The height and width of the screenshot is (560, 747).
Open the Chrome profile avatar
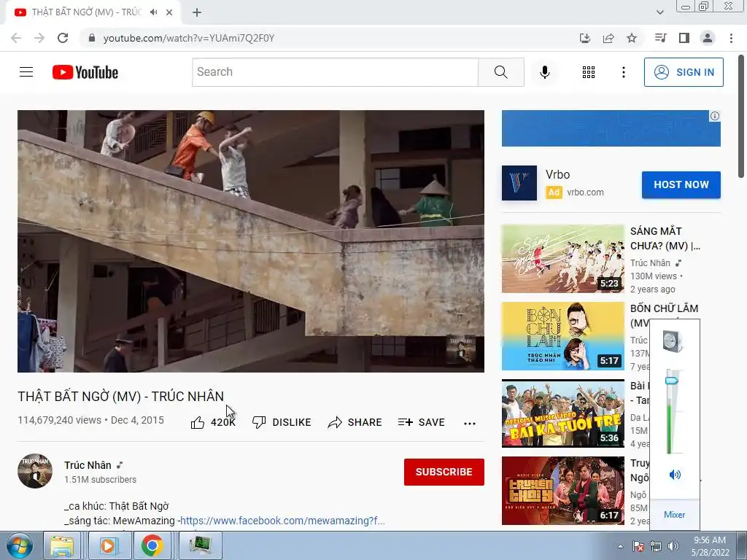point(708,38)
